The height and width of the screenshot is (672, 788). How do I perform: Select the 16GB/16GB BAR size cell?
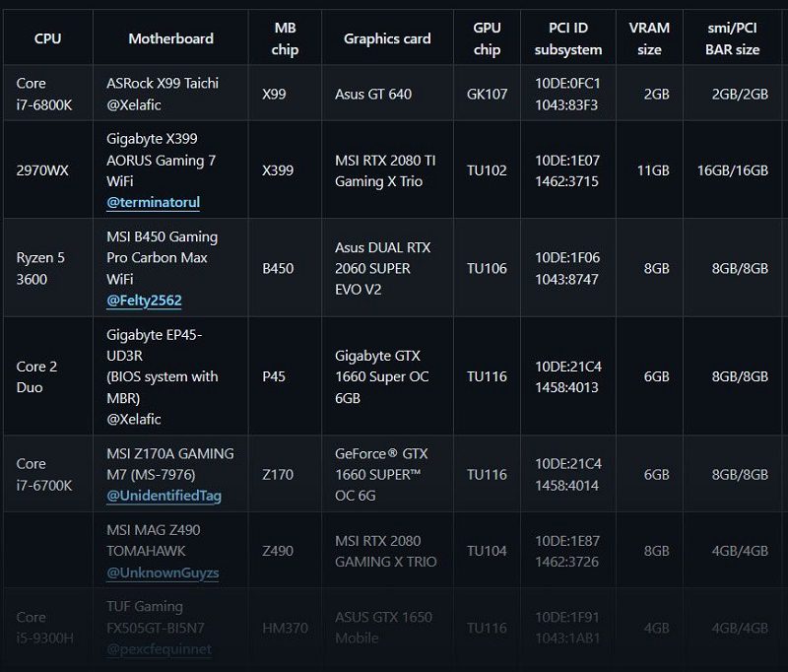pos(732,169)
